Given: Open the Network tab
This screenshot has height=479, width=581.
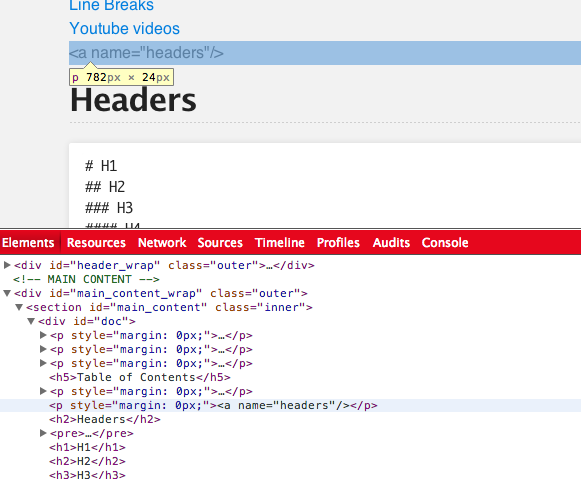Looking at the screenshot, I should (x=162, y=243).
